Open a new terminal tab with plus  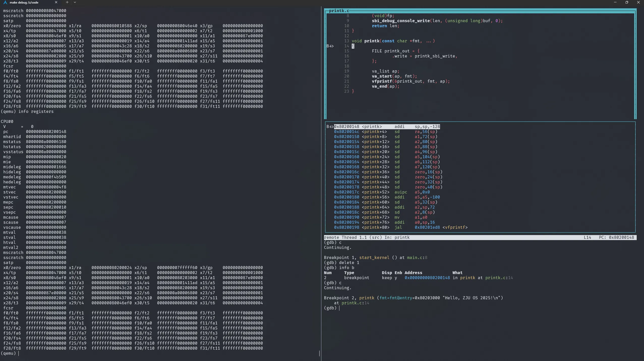click(x=67, y=2)
